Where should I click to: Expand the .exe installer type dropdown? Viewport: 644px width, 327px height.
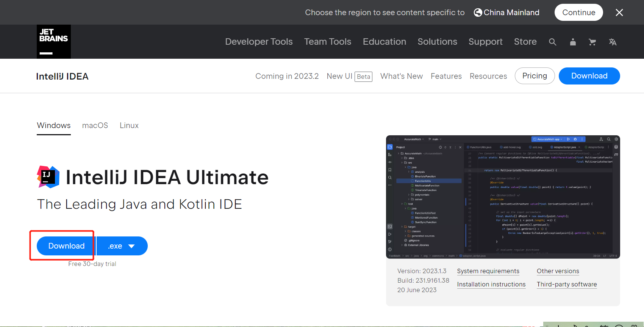tap(122, 246)
